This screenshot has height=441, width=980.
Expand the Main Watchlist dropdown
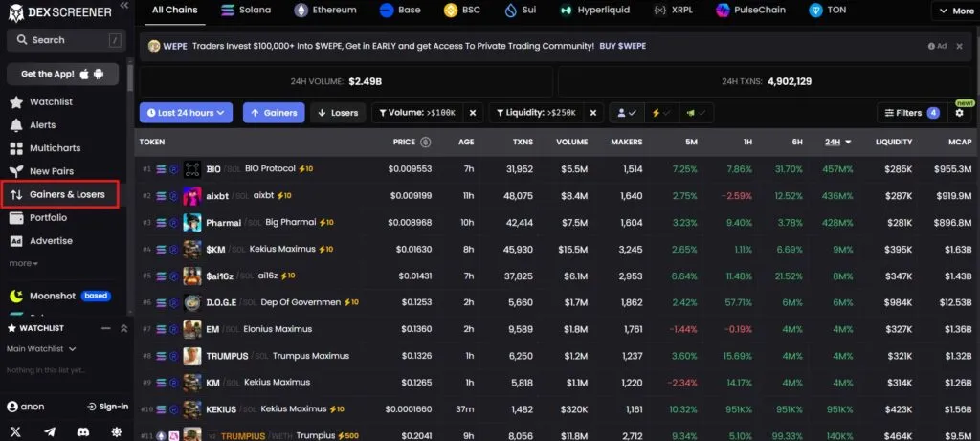40,348
